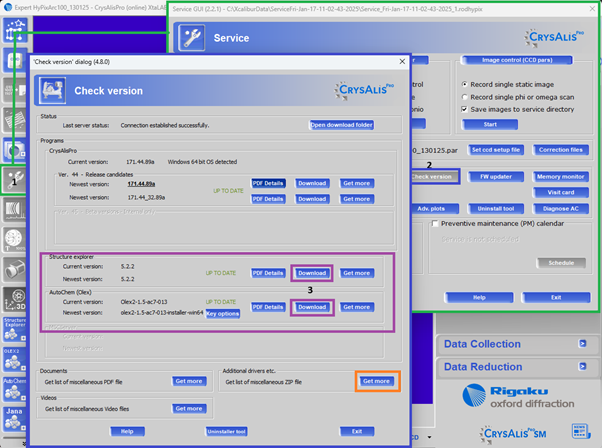Open PDF Details for version 171.44.89a
602x448 pixels.
click(268, 183)
